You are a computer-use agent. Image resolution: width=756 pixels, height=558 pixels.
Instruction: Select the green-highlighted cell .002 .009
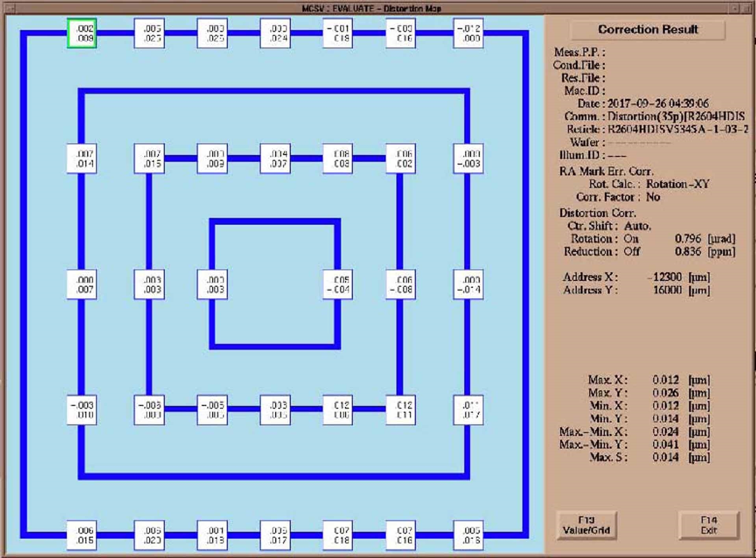click(x=82, y=33)
